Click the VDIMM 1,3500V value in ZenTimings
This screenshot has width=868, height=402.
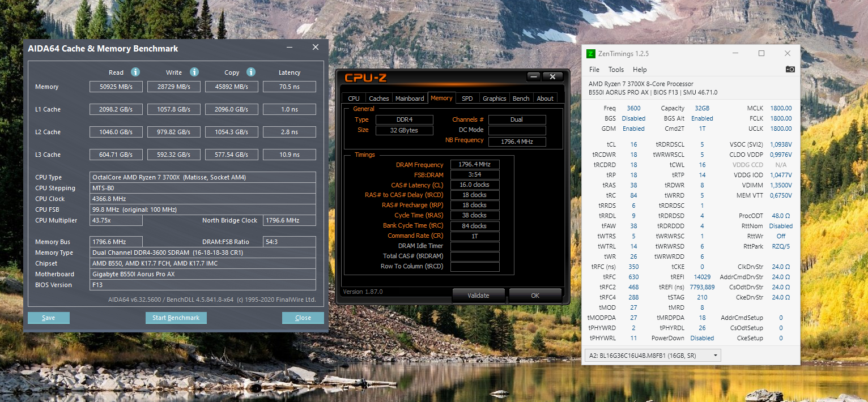[781, 185]
